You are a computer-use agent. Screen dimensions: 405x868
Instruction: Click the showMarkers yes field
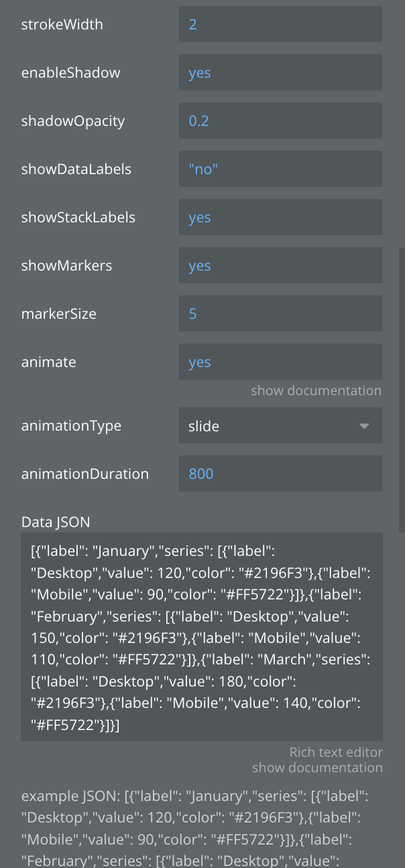point(280,266)
